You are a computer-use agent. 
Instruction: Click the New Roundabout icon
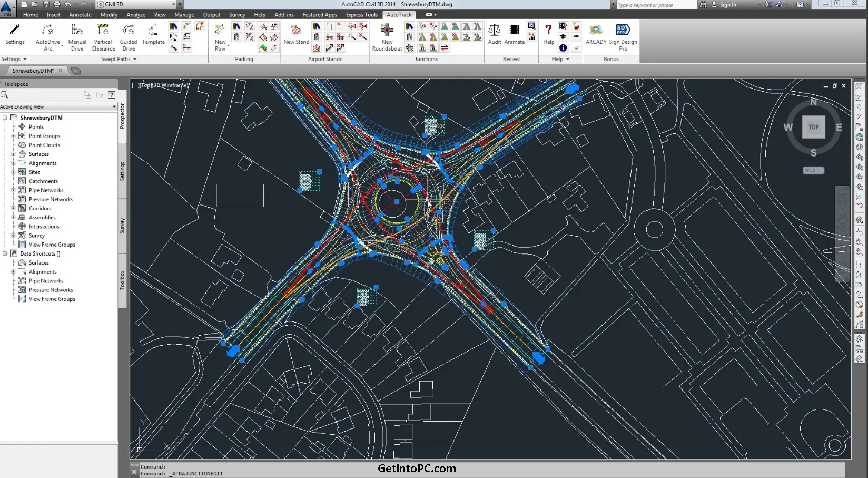pyautogui.click(x=387, y=31)
